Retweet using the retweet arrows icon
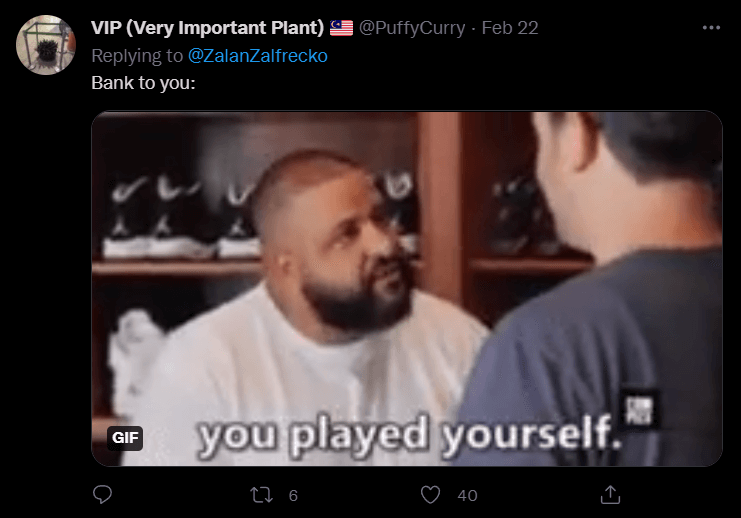Screen dimensions: 741x518 [x=261, y=495]
